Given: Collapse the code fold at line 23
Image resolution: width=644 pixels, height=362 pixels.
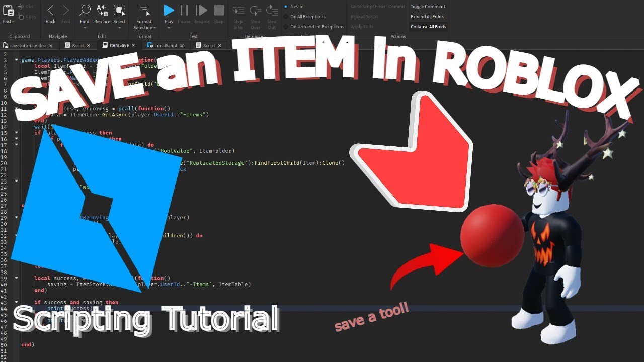Looking at the screenshot, I should [17, 182].
